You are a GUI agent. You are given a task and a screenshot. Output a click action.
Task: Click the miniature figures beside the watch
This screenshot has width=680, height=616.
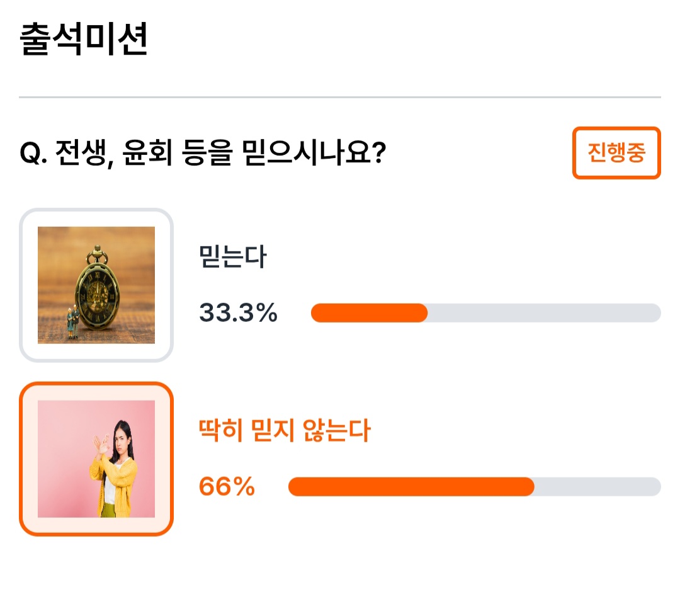72,321
